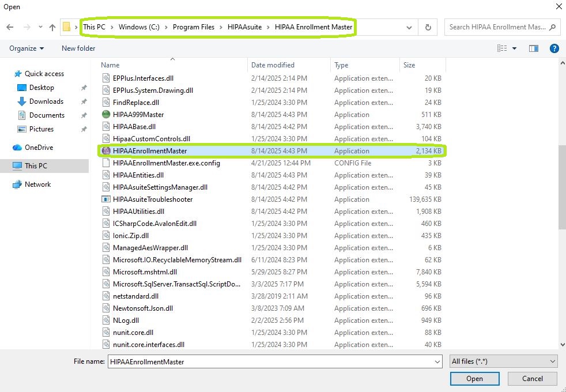This screenshot has width=566, height=392.
Task: Click the HIPAAEnrollmentMaster.exe.config file icon
Action: [105, 163]
